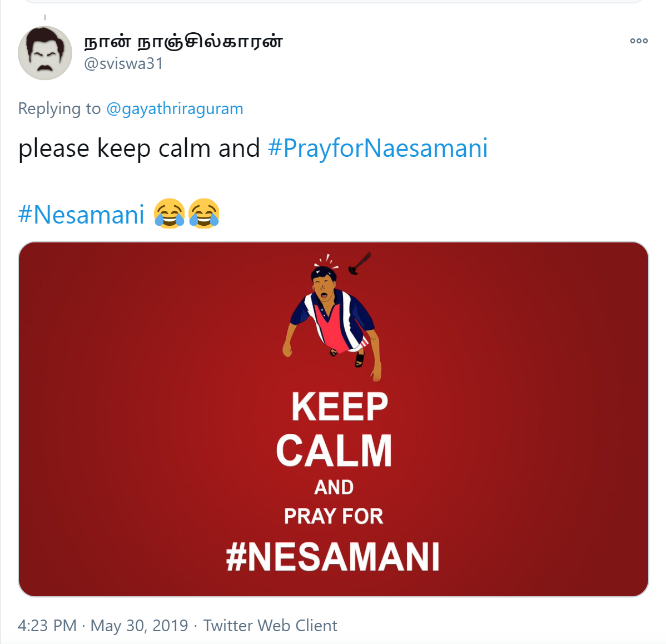This screenshot has height=644, width=666.
Task: Click the mustache profile avatar
Action: click(45, 53)
